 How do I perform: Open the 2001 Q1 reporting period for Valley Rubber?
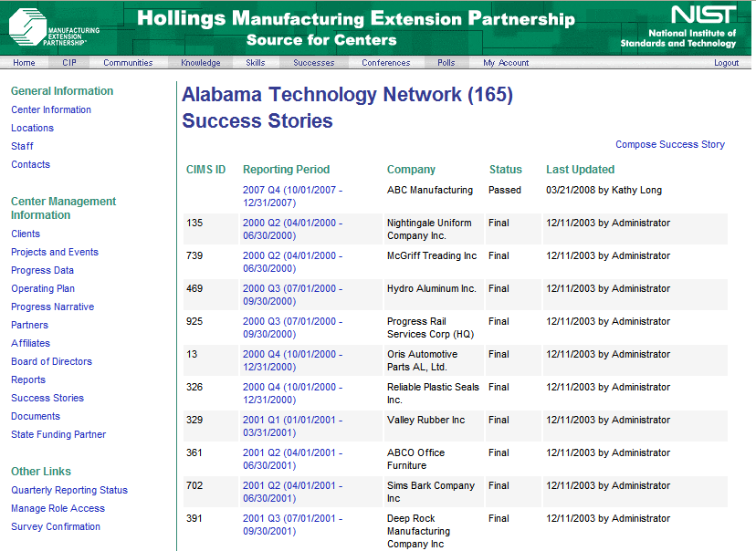pos(293,426)
